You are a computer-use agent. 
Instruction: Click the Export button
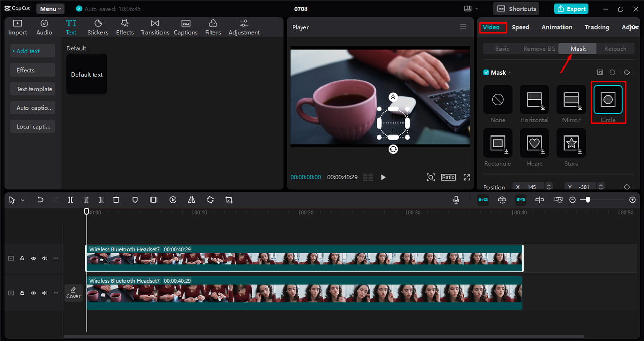click(x=571, y=9)
